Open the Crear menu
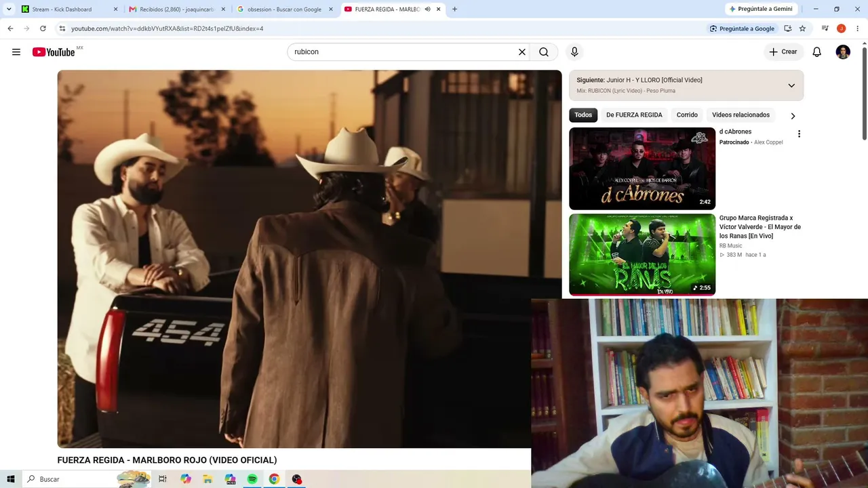Viewport: 868px width, 488px height. pos(783,52)
